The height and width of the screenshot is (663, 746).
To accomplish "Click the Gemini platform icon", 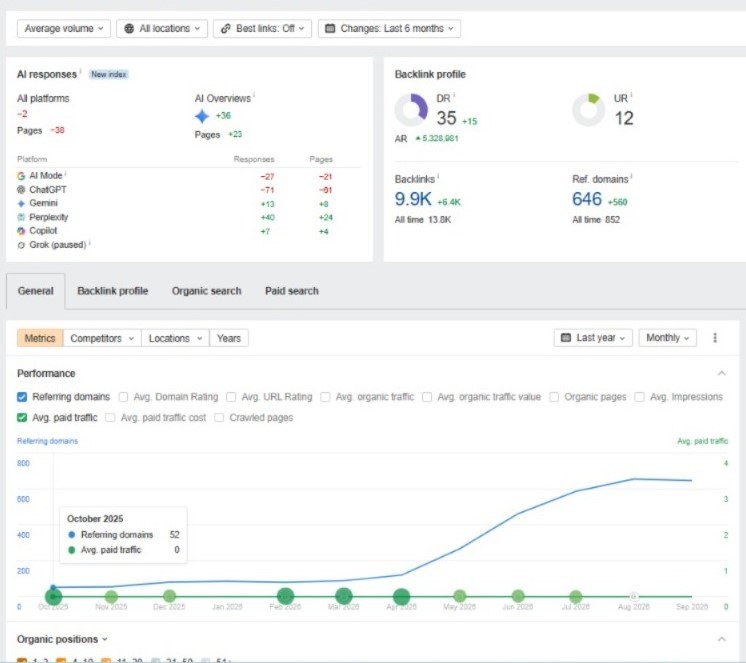I will 21,204.
